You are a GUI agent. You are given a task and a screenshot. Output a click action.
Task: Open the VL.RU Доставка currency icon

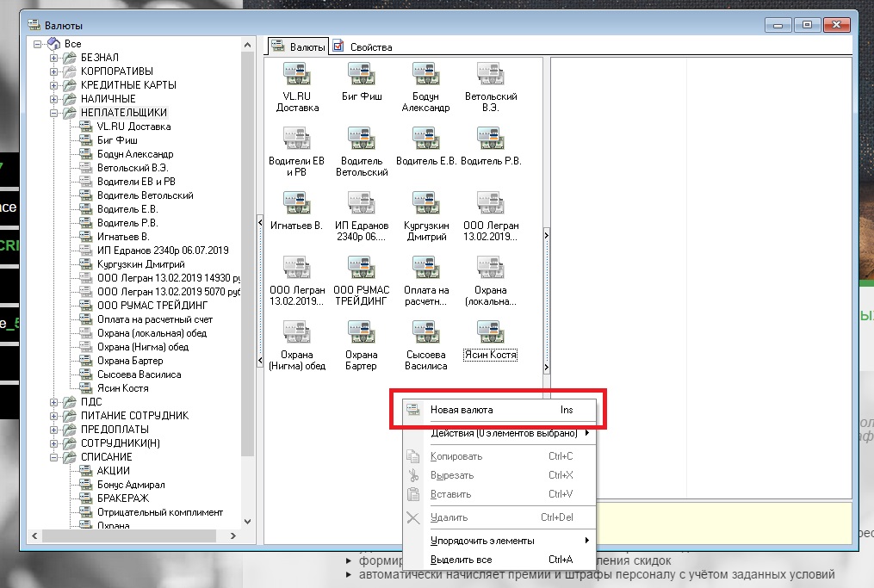pos(297,75)
